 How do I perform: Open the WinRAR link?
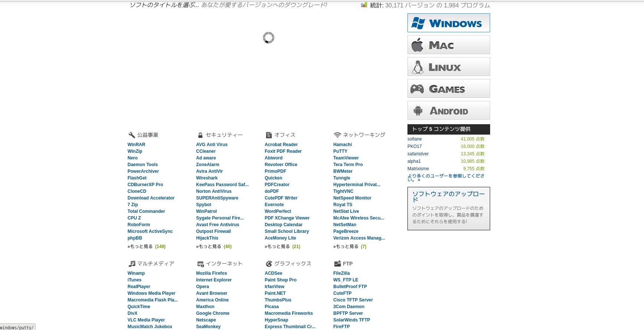(x=136, y=145)
